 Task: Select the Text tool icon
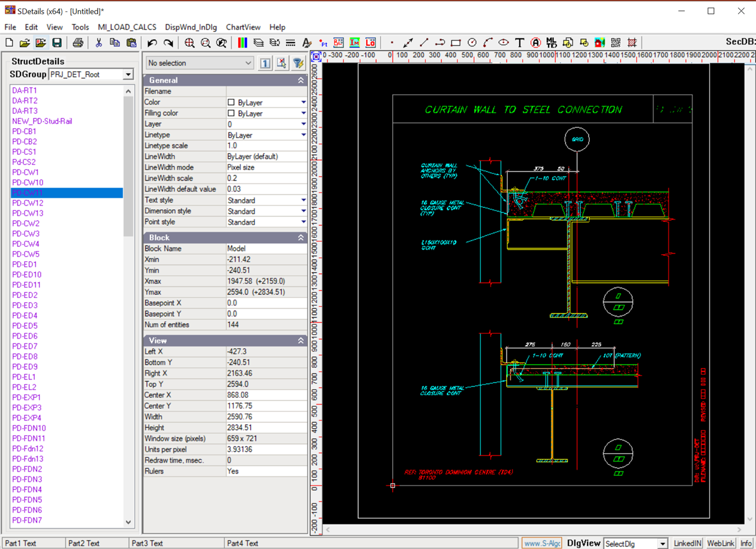coord(519,43)
